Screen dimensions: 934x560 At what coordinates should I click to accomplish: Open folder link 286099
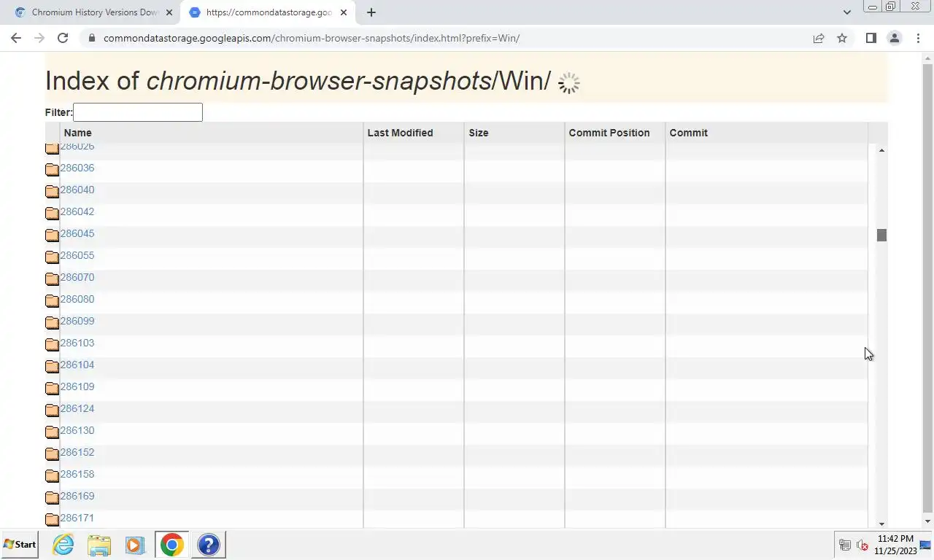(77, 321)
